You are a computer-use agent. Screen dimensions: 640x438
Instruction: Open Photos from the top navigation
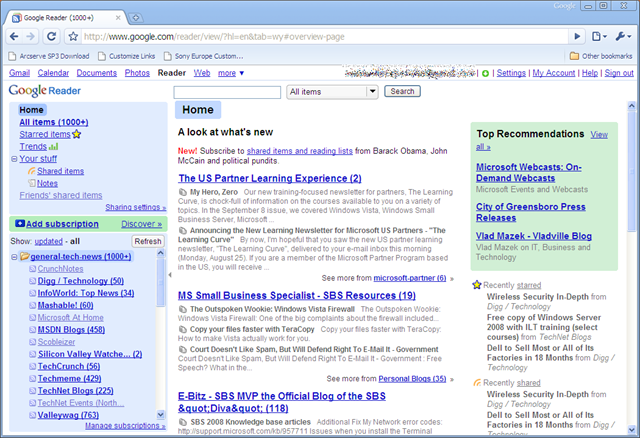(137, 73)
